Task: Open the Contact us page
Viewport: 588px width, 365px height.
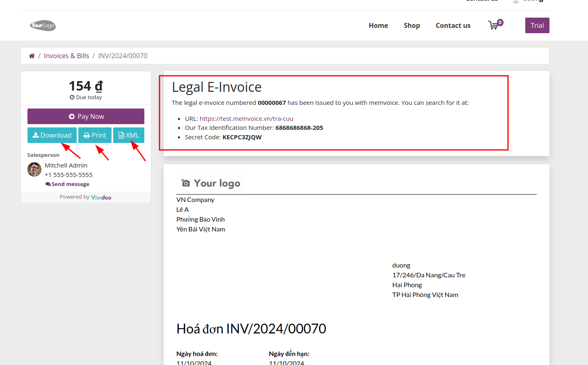Action: (x=453, y=25)
